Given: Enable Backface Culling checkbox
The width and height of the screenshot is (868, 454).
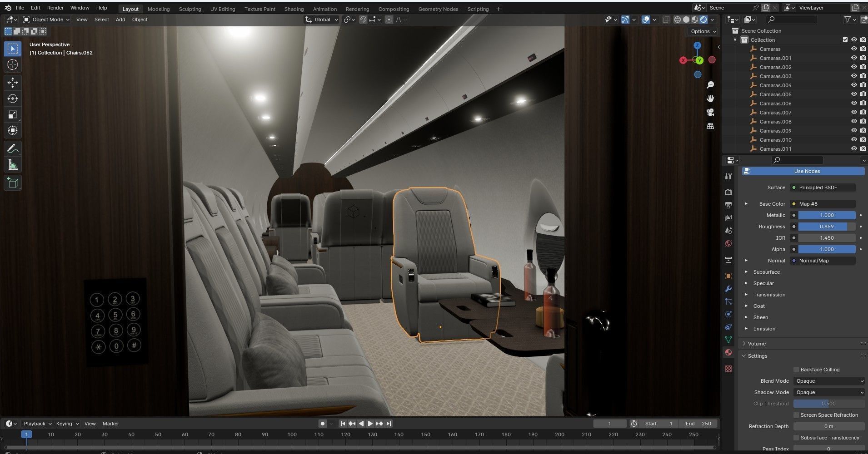Looking at the screenshot, I should coord(796,370).
